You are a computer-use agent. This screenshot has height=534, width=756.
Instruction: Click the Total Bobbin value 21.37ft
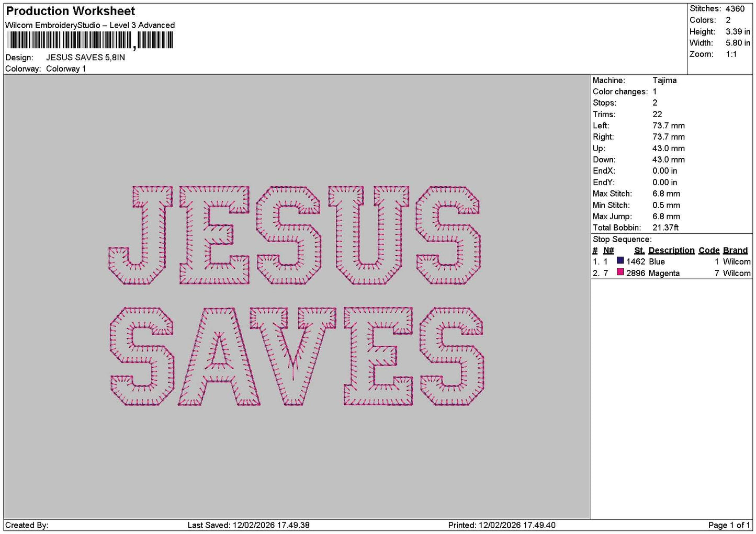[x=665, y=228]
